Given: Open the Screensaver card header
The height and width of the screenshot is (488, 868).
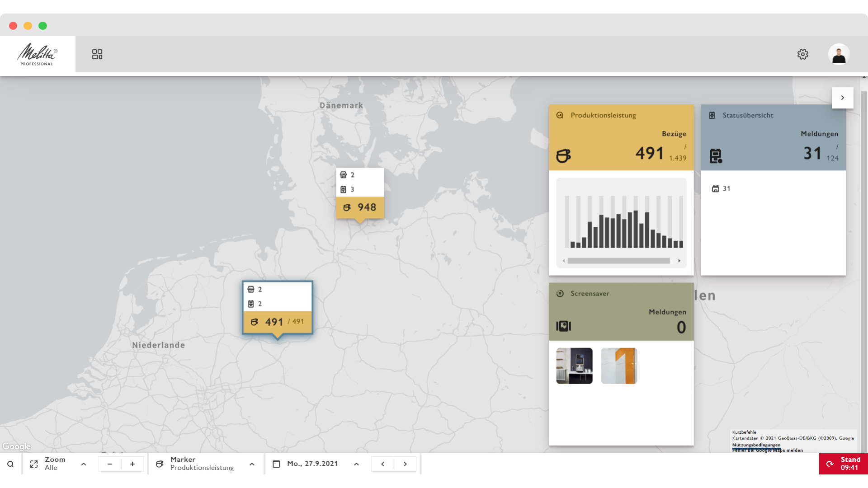Looking at the screenshot, I should pyautogui.click(x=621, y=312).
